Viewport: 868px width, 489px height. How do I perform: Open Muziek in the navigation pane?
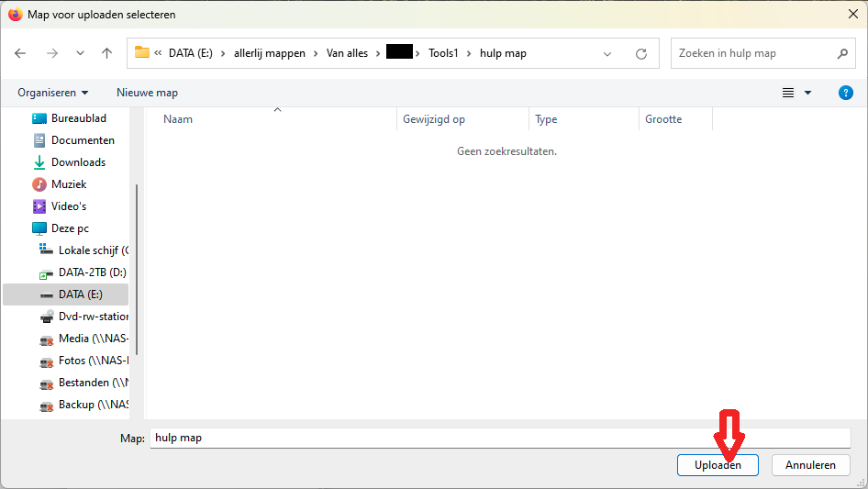[x=69, y=184]
